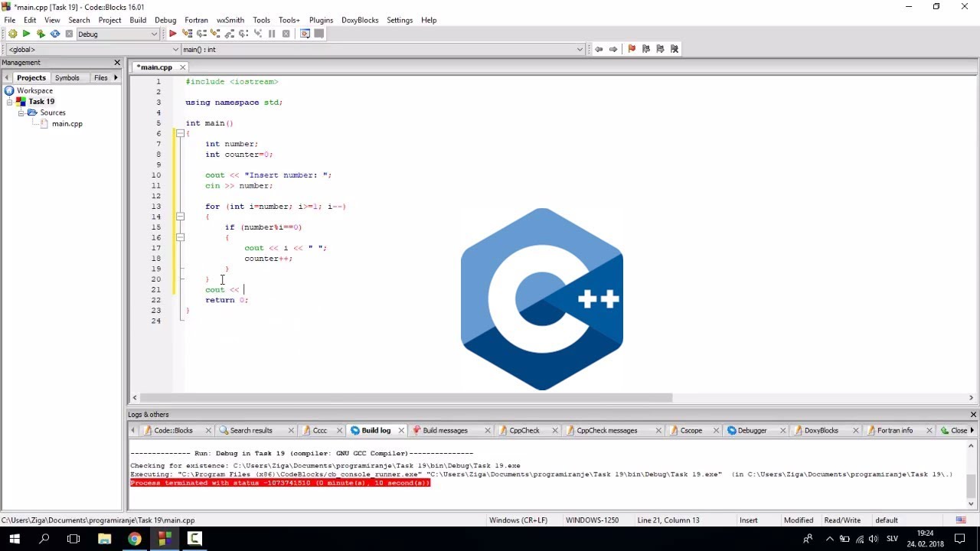The image size is (980, 551).
Task: Click the Run to cursor debug icon
Action: (187, 34)
